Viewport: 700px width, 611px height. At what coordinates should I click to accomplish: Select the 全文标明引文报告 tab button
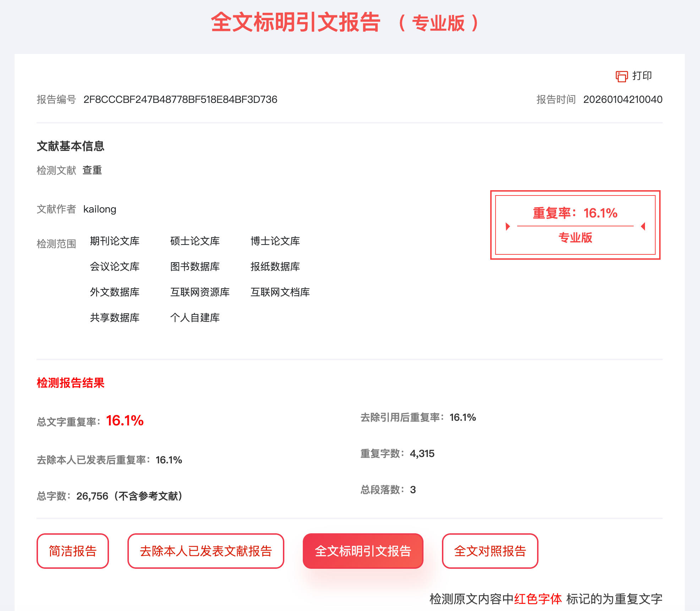[363, 551]
